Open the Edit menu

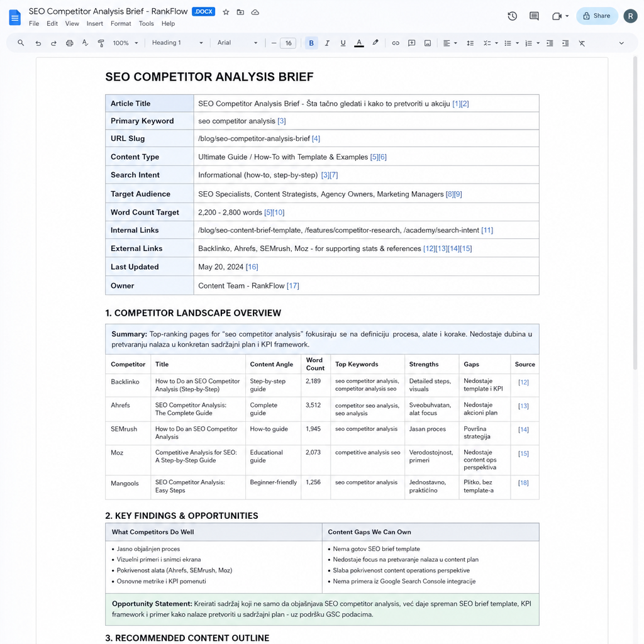(52, 23)
